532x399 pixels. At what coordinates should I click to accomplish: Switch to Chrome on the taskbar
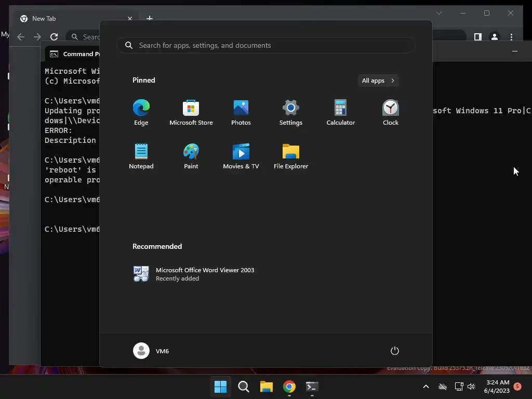point(289,387)
